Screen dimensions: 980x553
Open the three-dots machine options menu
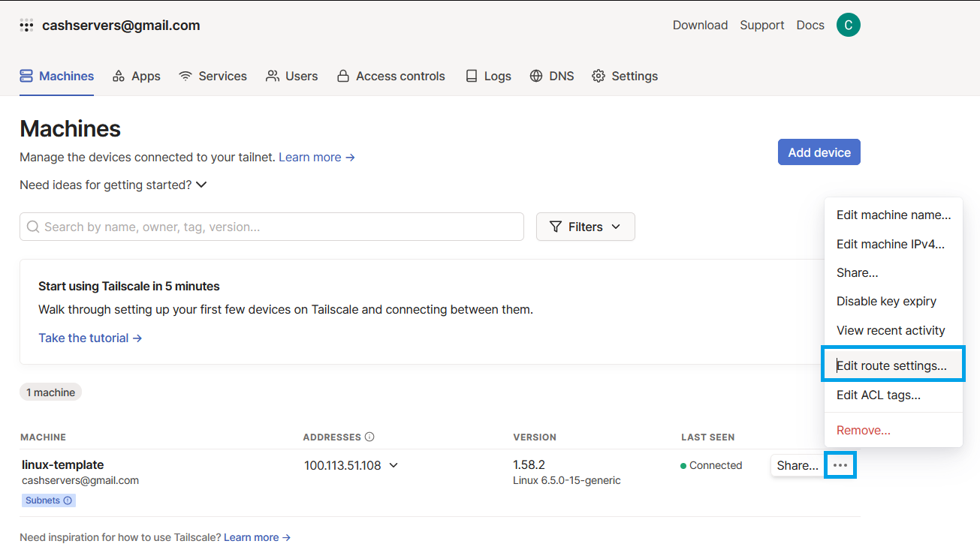coord(840,465)
